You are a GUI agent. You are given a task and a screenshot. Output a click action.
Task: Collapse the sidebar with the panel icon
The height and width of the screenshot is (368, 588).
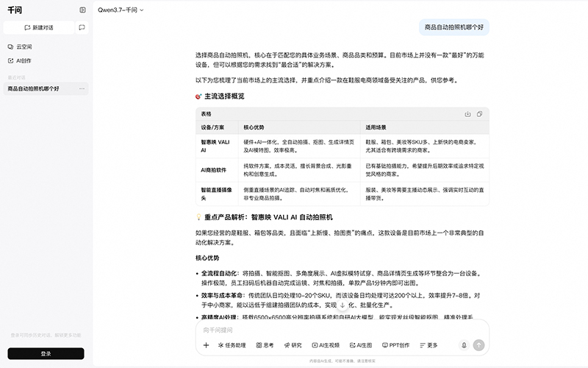coord(82,10)
